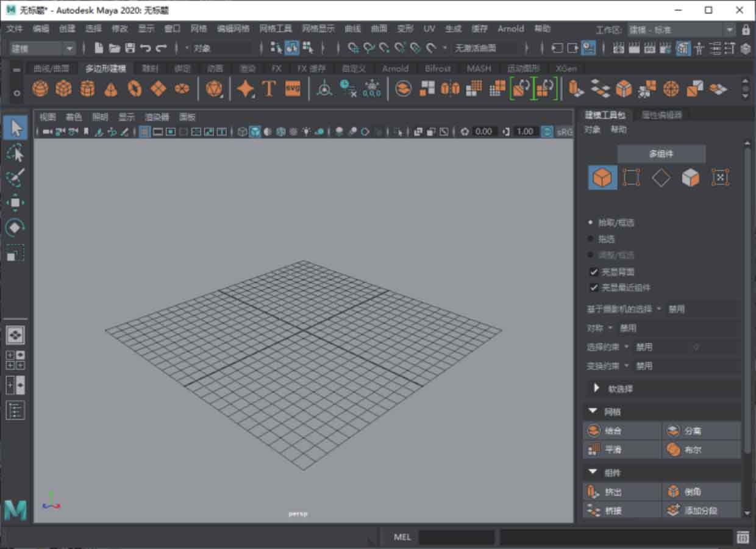Screen dimensions: 756x549
Task: Toggle the first checkbox below the radio options
Action: [594, 272]
